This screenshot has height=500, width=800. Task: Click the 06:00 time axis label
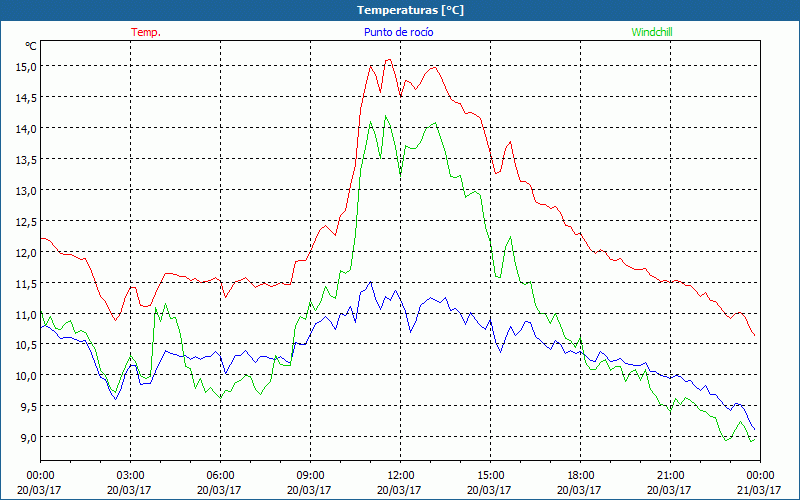pyautogui.click(x=220, y=476)
